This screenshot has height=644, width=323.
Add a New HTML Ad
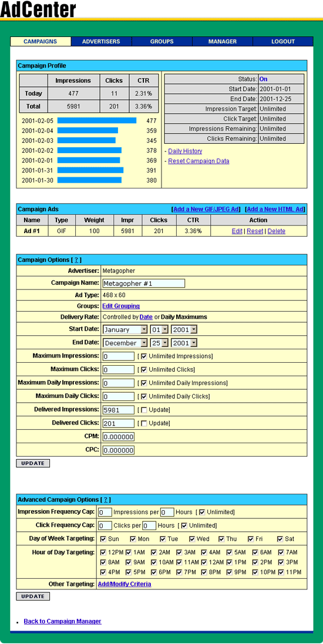coord(275,209)
